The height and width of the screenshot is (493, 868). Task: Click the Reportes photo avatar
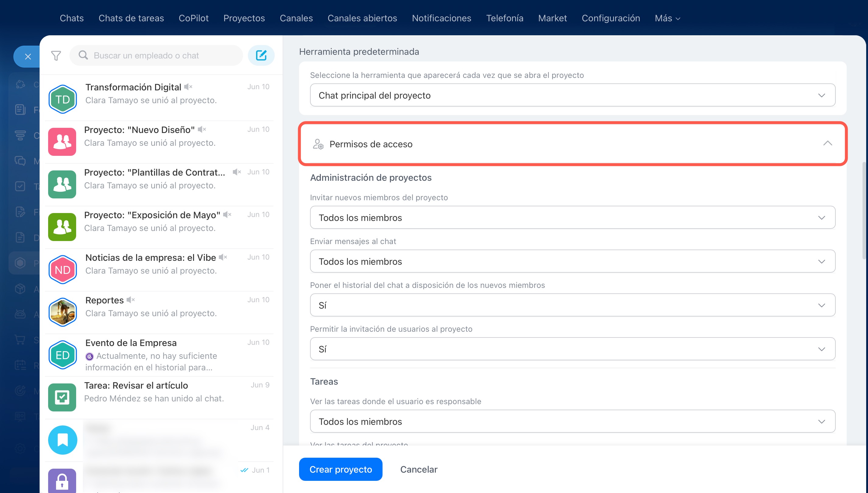coord(63,312)
